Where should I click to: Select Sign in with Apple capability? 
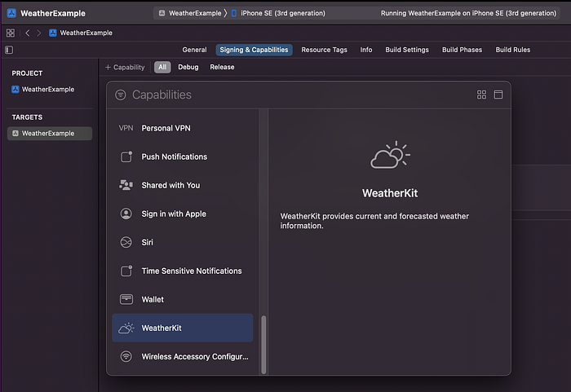pyautogui.click(x=182, y=214)
